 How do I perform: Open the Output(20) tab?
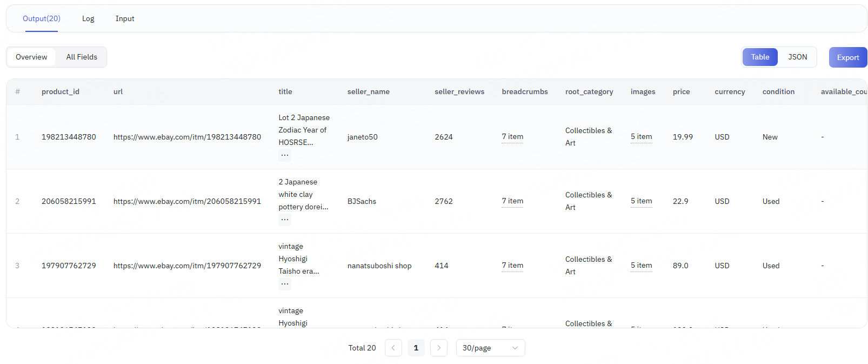tap(42, 18)
